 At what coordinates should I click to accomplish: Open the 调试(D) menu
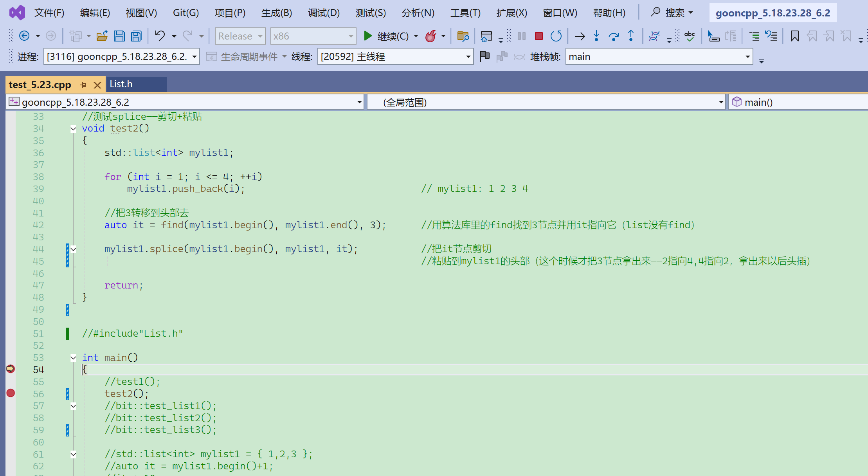[323, 13]
